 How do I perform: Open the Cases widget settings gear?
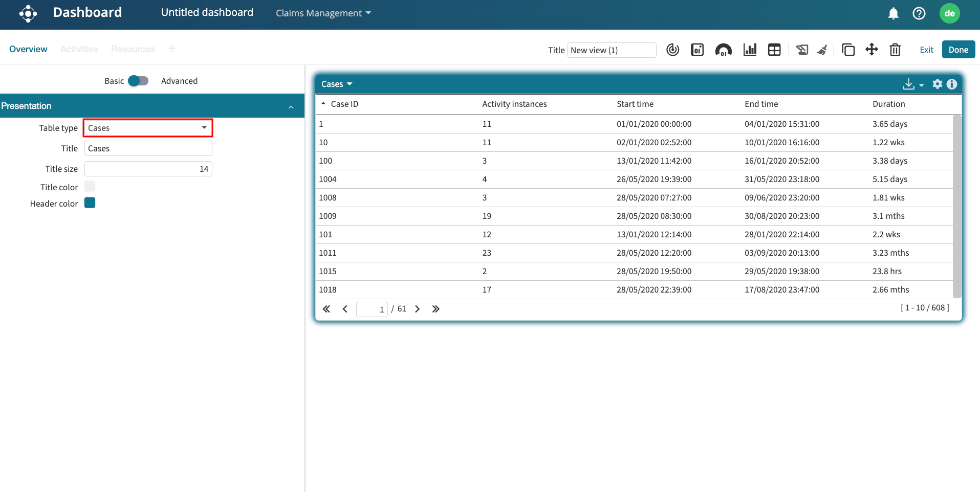937,84
